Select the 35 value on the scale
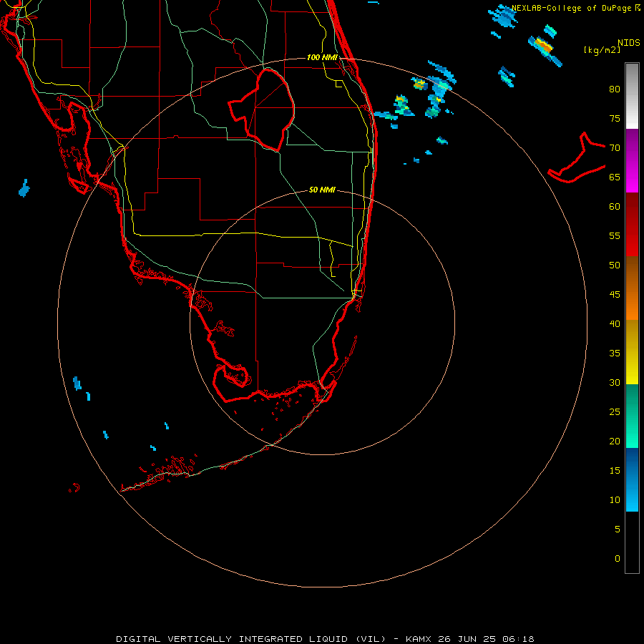 (x=615, y=353)
